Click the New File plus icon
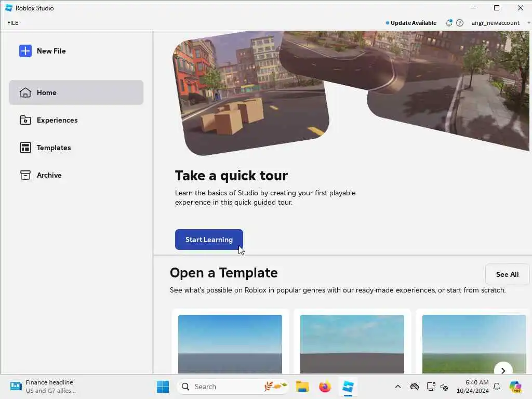The width and height of the screenshot is (532, 399). click(x=25, y=51)
